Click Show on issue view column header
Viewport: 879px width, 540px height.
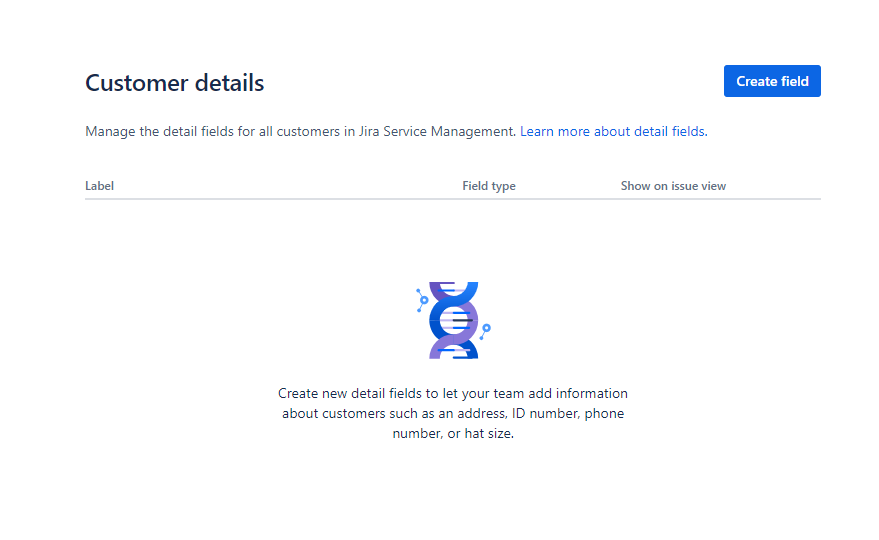[673, 186]
